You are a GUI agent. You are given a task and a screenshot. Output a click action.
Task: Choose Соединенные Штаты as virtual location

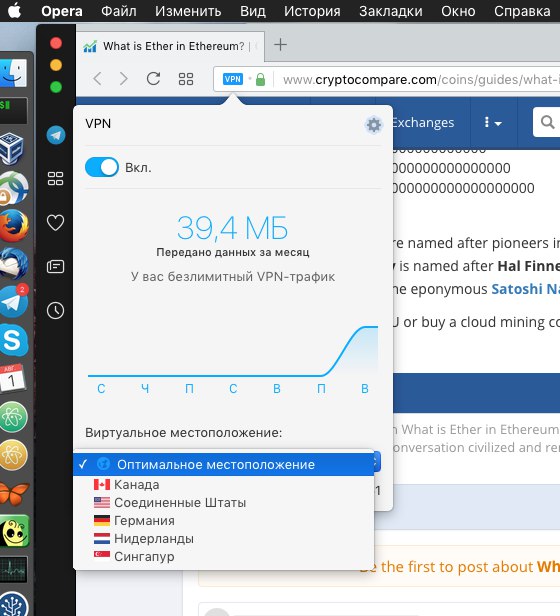click(x=223, y=502)
